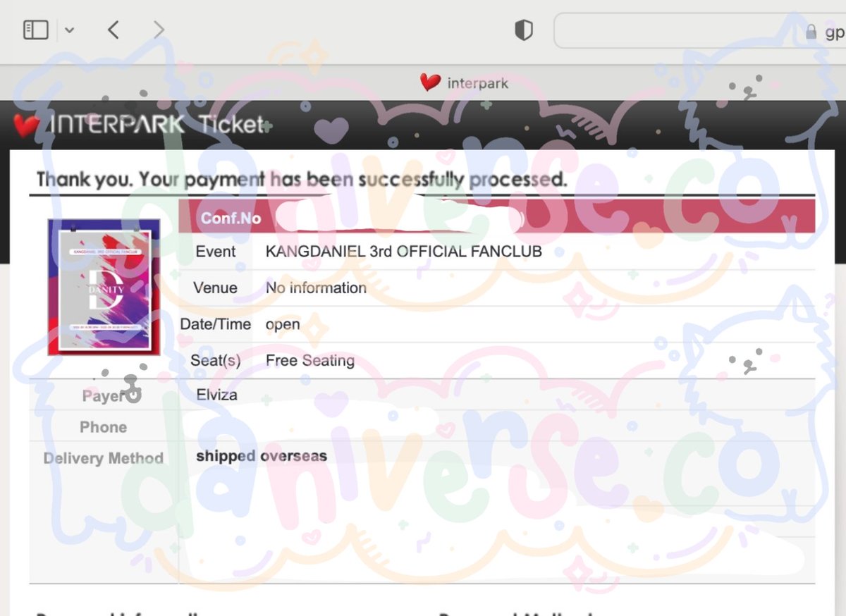Click the Event row label
This screenshot has height=616, width=846.
[216, 252]
